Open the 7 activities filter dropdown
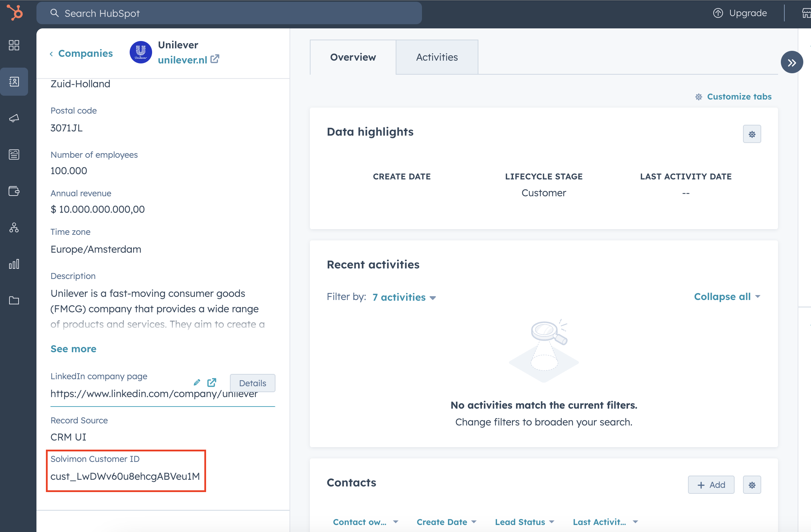 (x=404, y=297)
